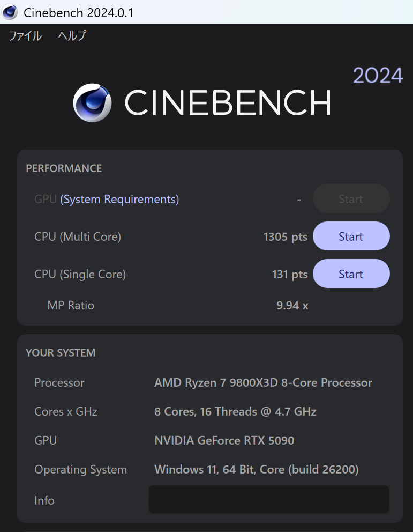Click the YOUR SYSTEM section header
This screenshot has width=413, height=532.
61,353
